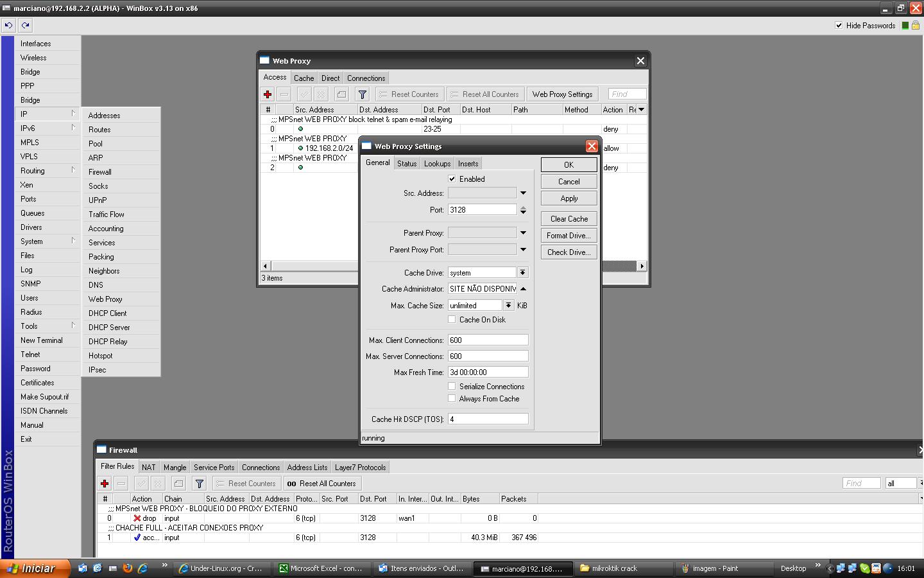The image size is (924, 578).
Task: Click the Web Proxy list left scroll arrow
Action: pos(265,266)
